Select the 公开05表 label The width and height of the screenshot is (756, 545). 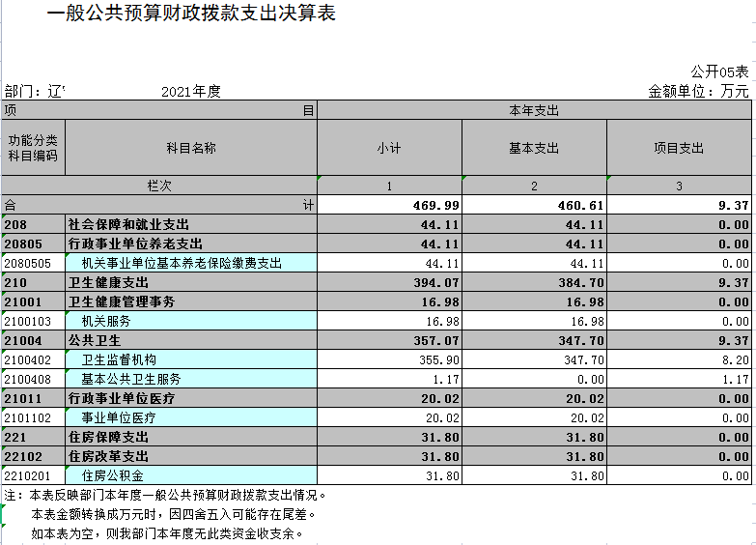coord(719,72)
